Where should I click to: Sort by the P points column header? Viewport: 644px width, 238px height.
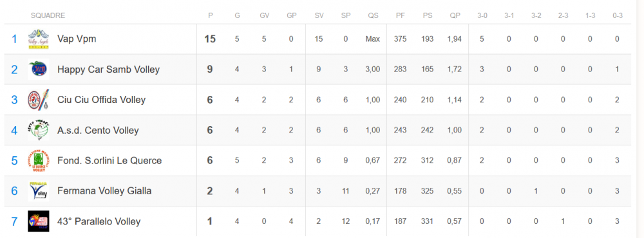tap(211, 15)
